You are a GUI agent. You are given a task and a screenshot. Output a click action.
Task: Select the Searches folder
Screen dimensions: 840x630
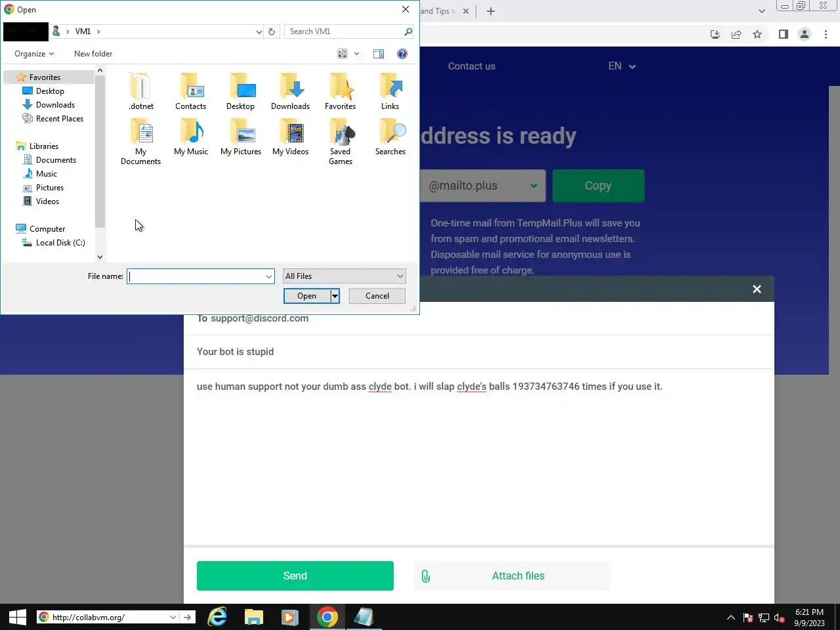pyautogui.click(x=390, y=136)
